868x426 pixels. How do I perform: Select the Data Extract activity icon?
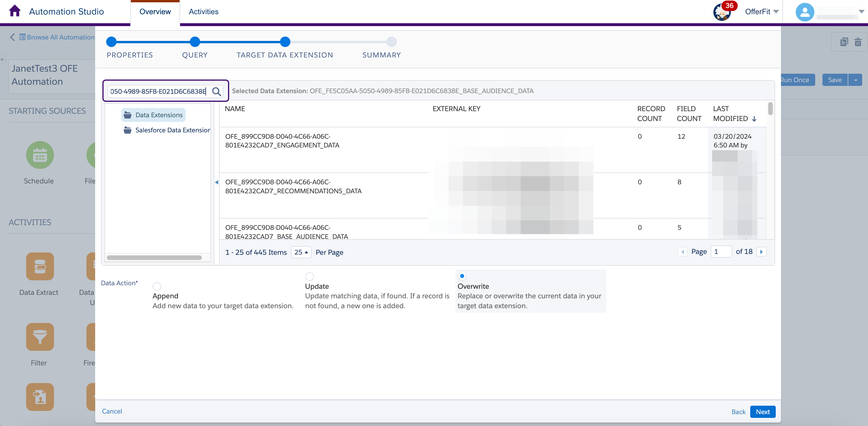(x=40, y=266)
